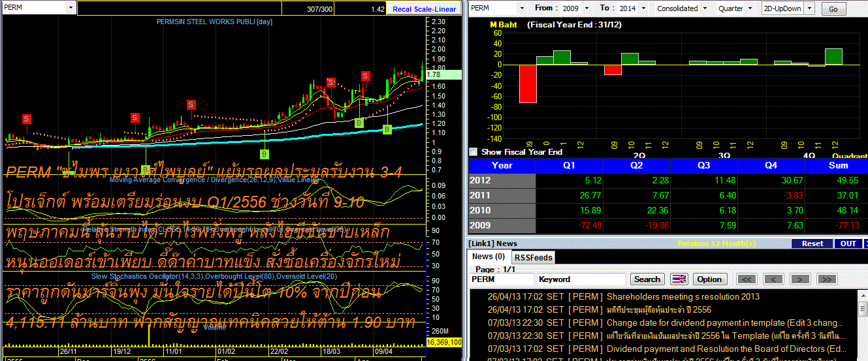Select the 2012 year row header
This screenshot has height=361, width=868.
coord(502,180)
